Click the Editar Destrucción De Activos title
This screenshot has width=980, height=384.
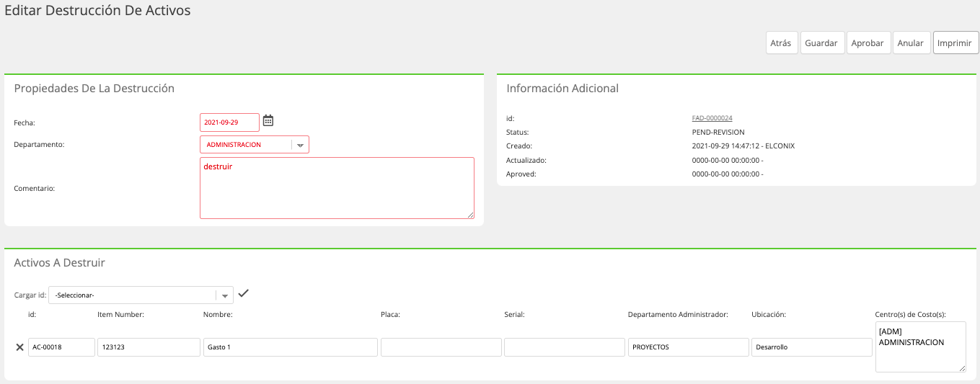click(x=98, y=11)
